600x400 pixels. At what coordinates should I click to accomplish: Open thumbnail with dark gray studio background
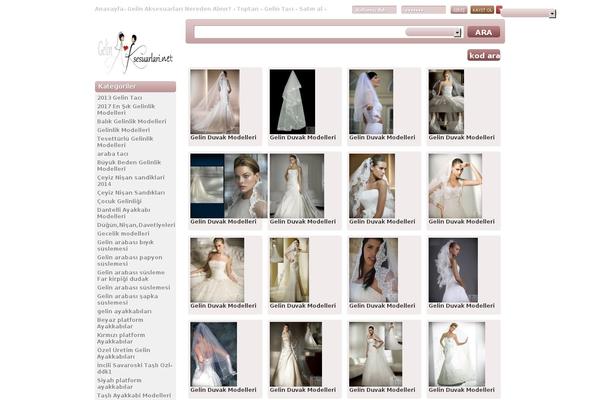click(453, 270)
